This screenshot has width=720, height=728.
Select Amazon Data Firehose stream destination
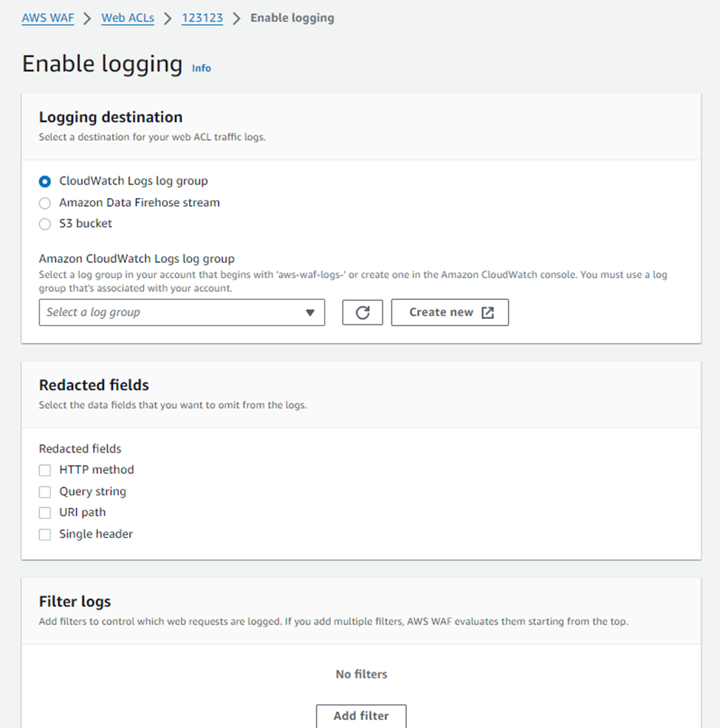pyautogui.click(x=44, y=202)
